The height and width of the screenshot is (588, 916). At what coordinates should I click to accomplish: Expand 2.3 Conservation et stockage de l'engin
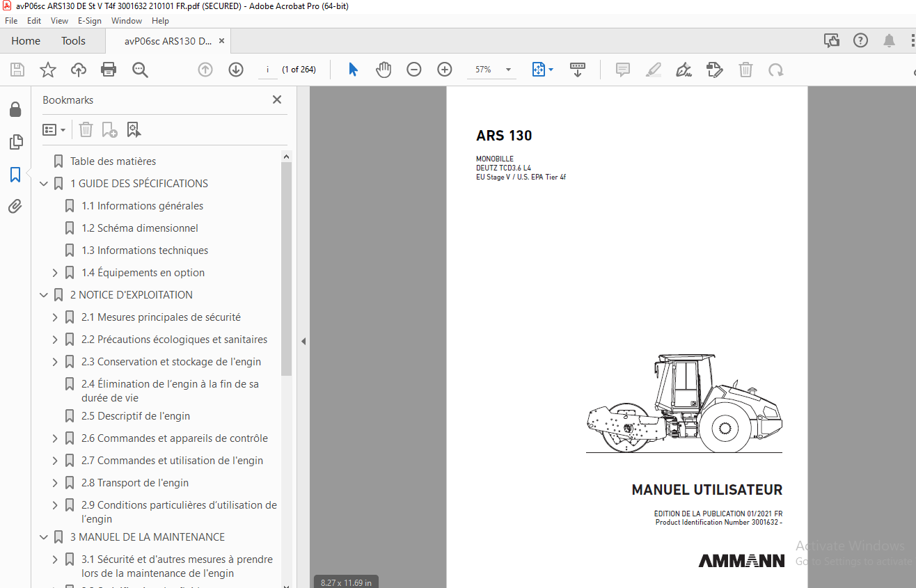pos(55,362)
